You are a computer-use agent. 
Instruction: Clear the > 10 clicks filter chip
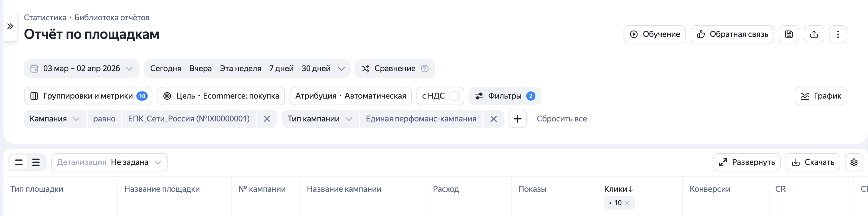pyautogui.click(x=627, y=203)
